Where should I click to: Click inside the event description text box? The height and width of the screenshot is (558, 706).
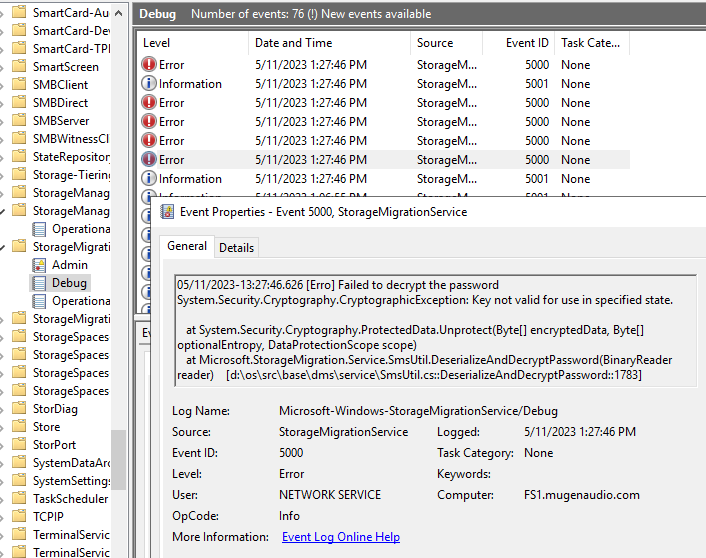[x=435, y=331]
